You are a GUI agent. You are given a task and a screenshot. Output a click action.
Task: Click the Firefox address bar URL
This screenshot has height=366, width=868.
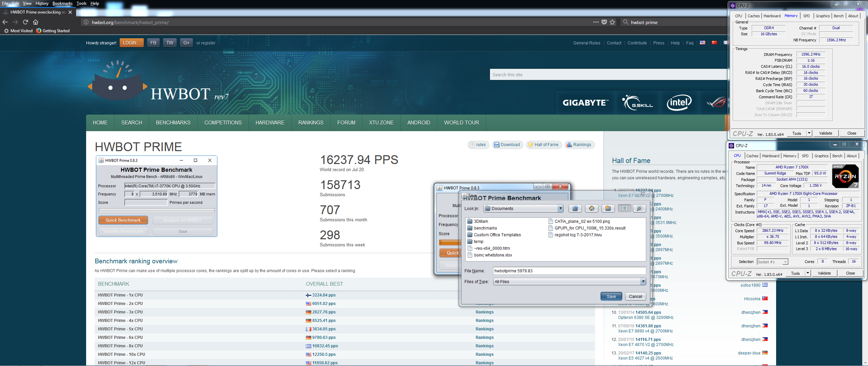(130, 22)
